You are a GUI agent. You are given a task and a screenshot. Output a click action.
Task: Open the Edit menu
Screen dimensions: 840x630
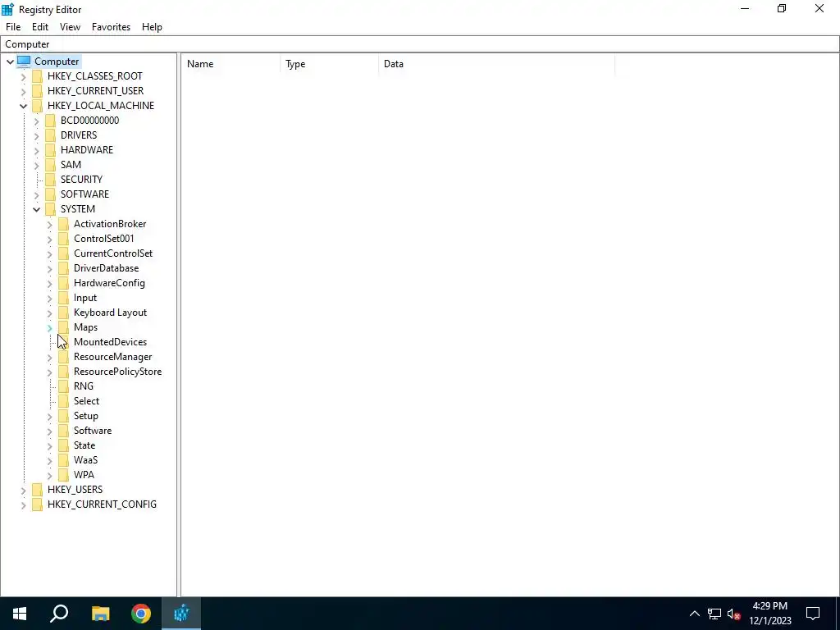click(40, 27)
